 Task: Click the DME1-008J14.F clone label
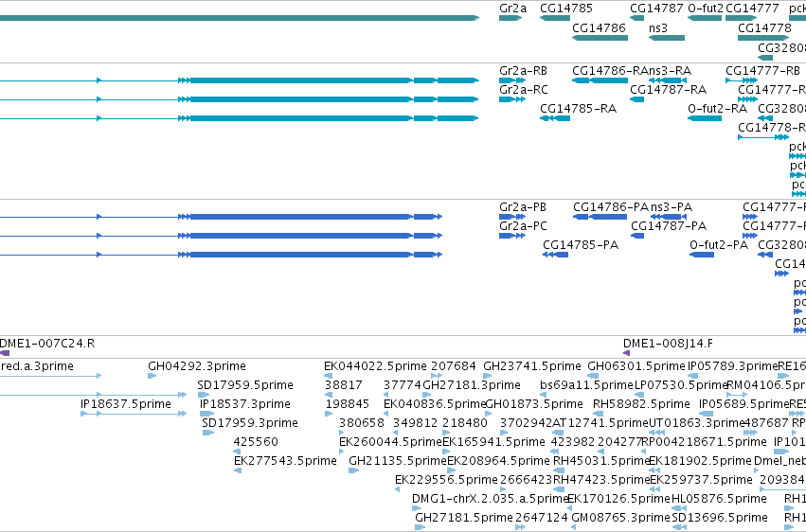tap(668, 344)
